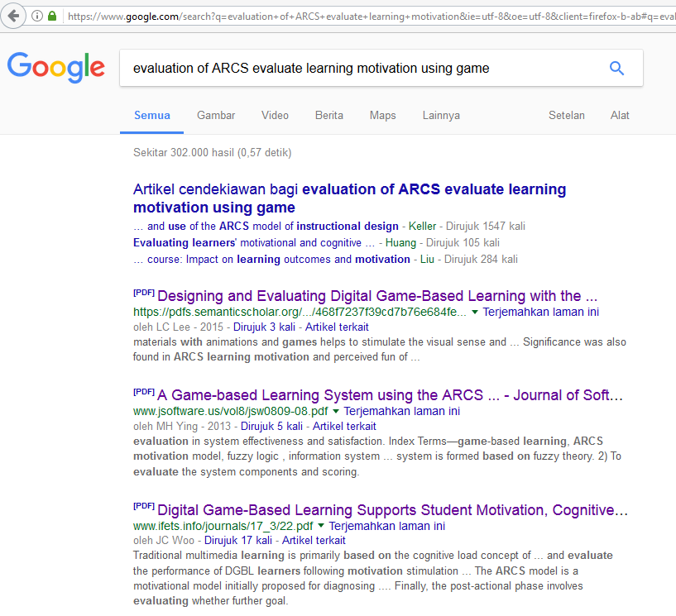Viewport: 676px width, 616px height.
Task: Open the Impact on learning outcomes article
Action: [271, 260]
